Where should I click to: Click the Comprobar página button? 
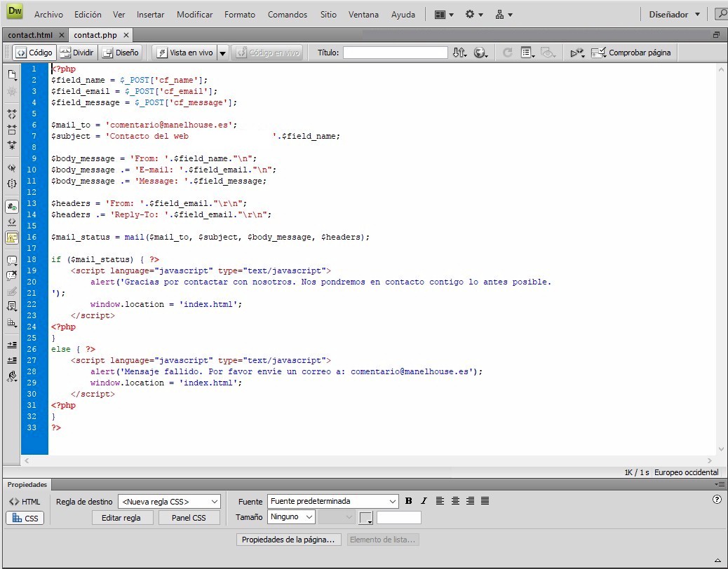pos(631,53)
